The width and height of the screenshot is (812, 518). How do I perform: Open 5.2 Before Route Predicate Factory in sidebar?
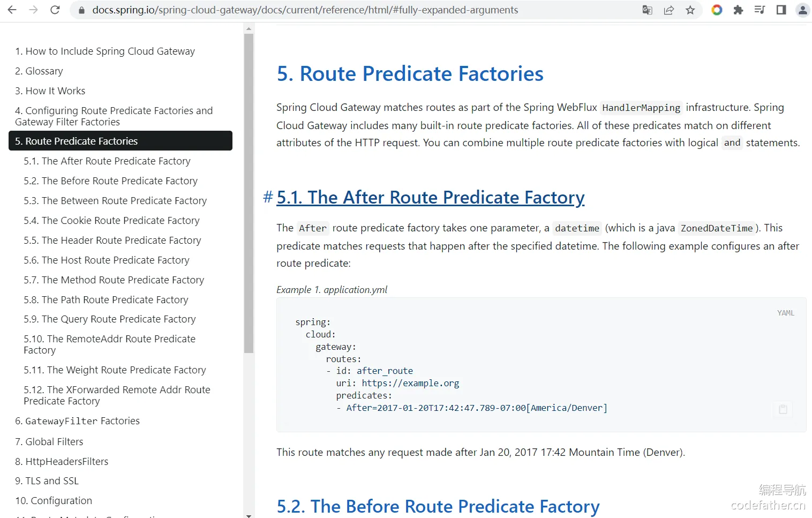click(x=111, y=181)
